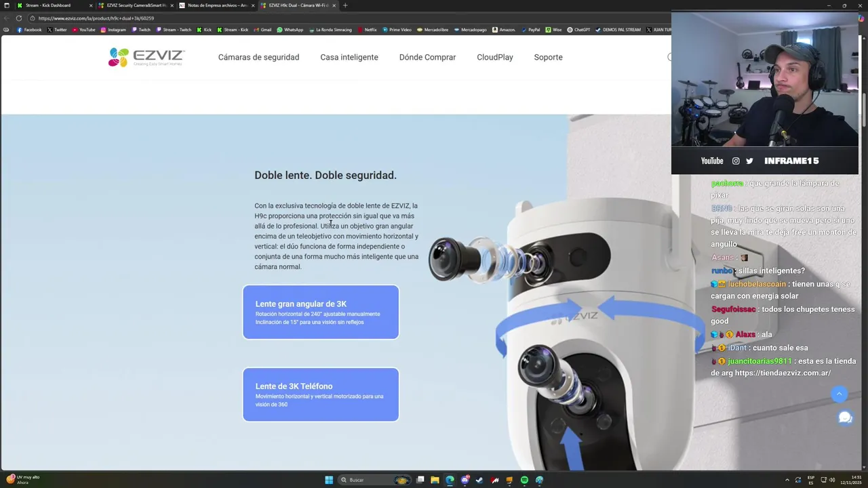Open Discord from the taskbar

[465, 480]
